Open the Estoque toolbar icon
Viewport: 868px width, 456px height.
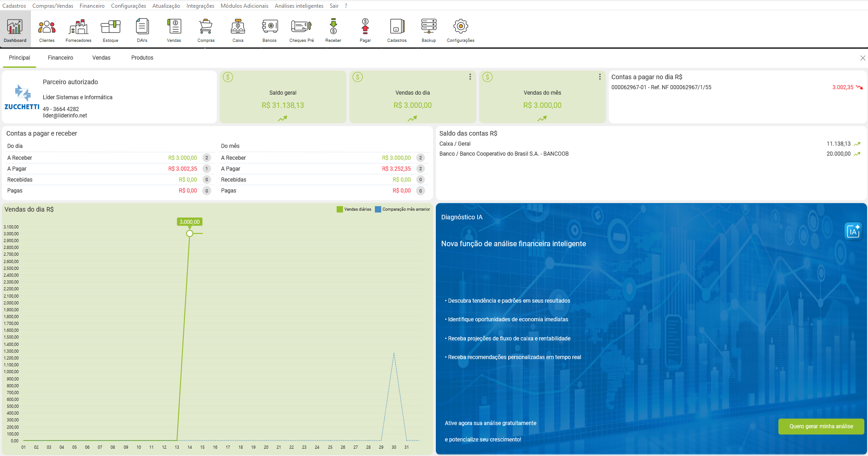111,30
